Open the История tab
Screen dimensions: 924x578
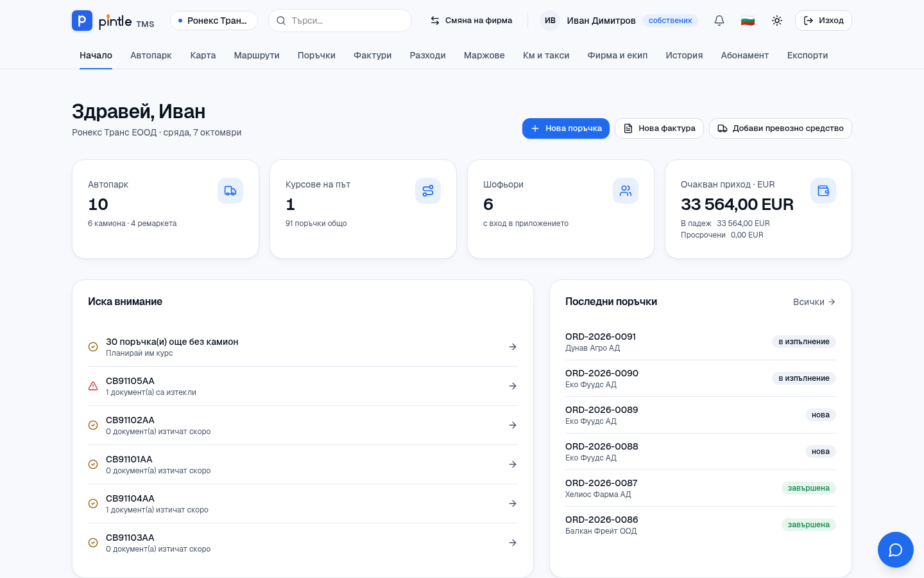(x=684, y=55)
